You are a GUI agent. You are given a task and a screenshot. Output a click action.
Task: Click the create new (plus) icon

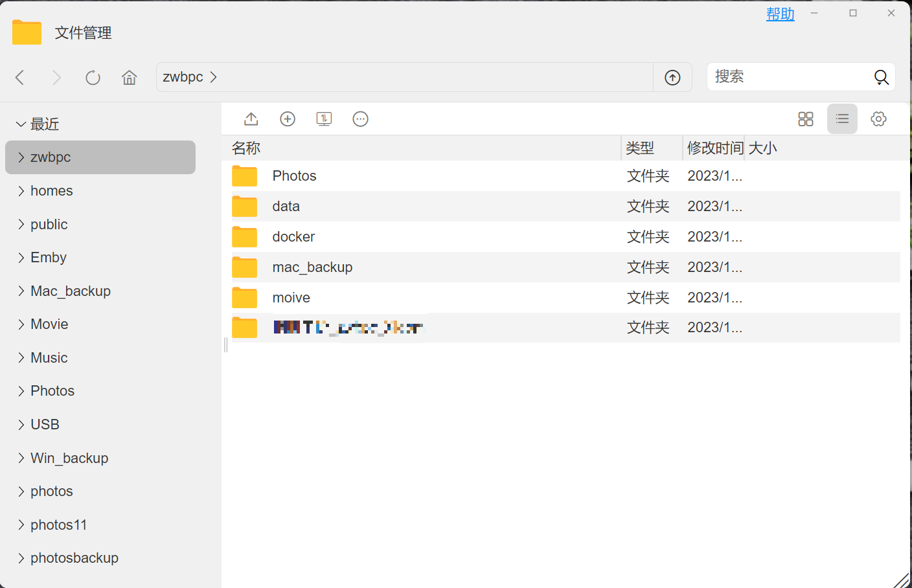click(x=288, y=119)
